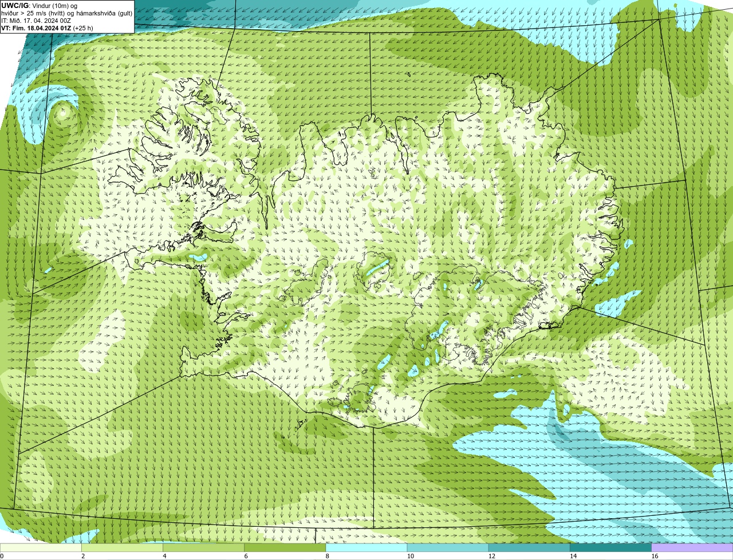
Task: Click the legend scale label "4"
Action: tap(164, 556)
